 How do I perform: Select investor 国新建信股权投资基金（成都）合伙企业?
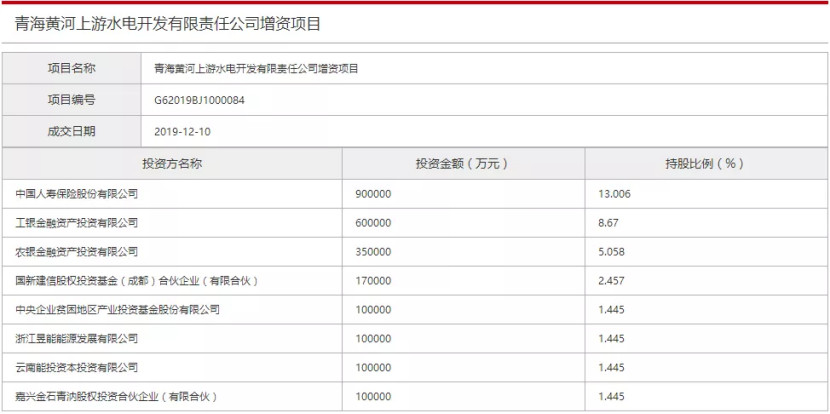[x=137, y=281]
